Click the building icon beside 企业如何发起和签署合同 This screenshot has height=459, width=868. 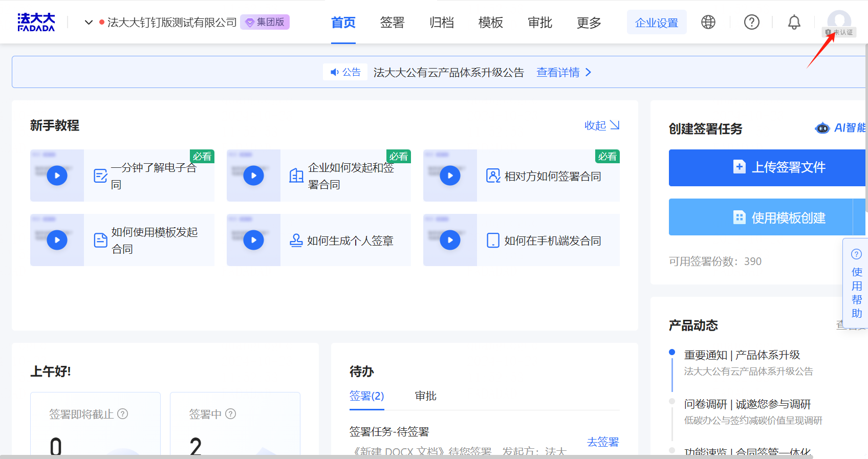tap(297, 176)
